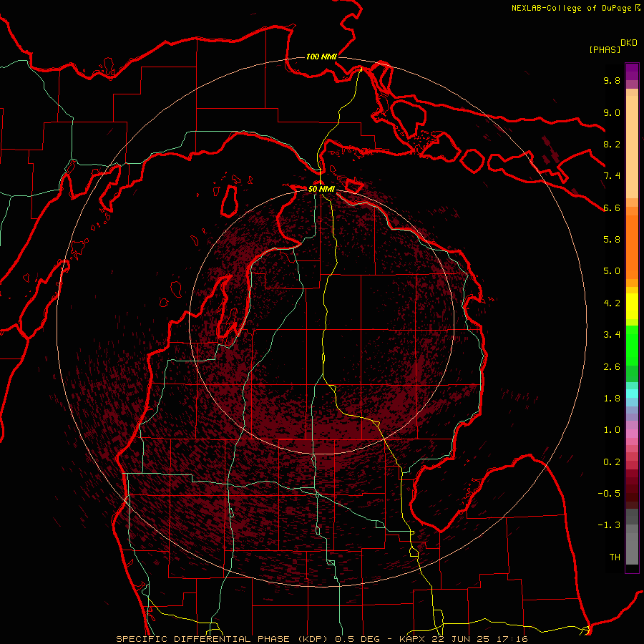Pick the bright green segment of color bar

(x=632, y=345)
